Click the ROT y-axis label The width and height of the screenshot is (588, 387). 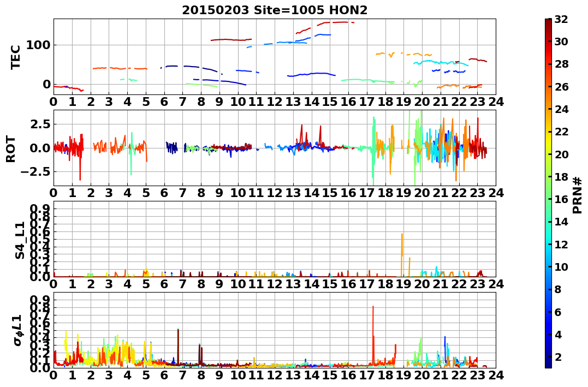11,149
